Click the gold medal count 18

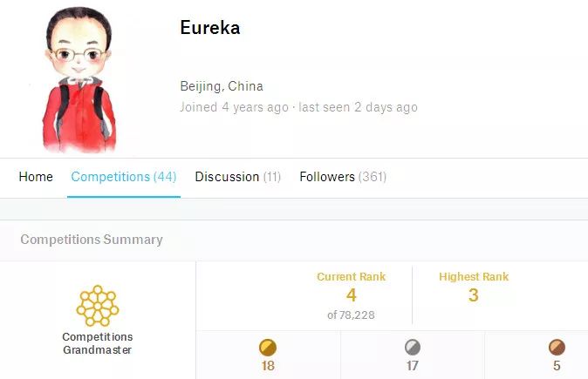pyautogui.click(x=268, y=366)
